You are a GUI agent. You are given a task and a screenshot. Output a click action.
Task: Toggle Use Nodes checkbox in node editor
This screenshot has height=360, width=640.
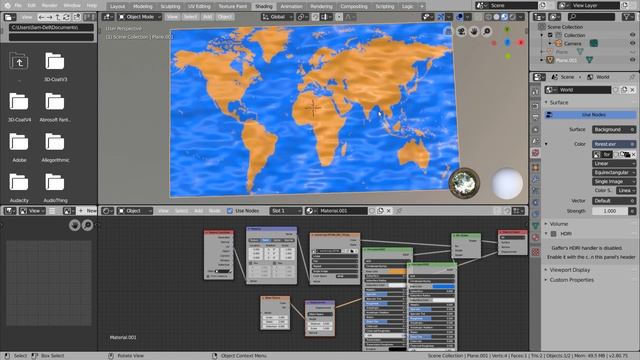[230, 211]
